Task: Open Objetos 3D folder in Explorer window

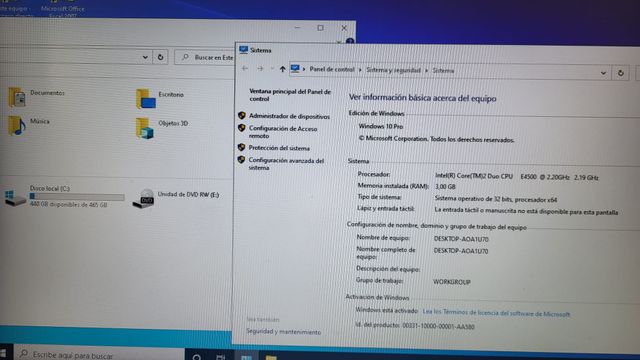Action: click(162, 128)
